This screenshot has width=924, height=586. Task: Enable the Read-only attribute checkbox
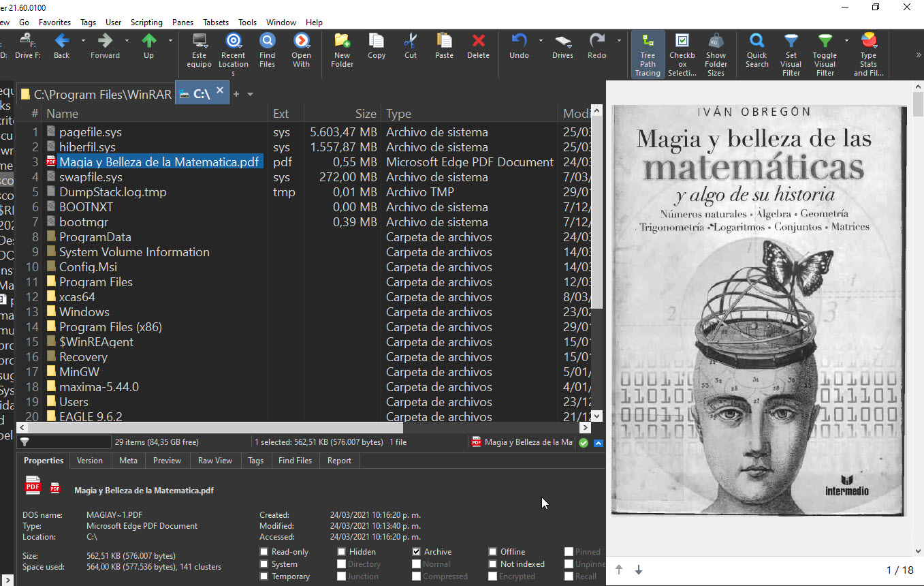click(264, 552)
